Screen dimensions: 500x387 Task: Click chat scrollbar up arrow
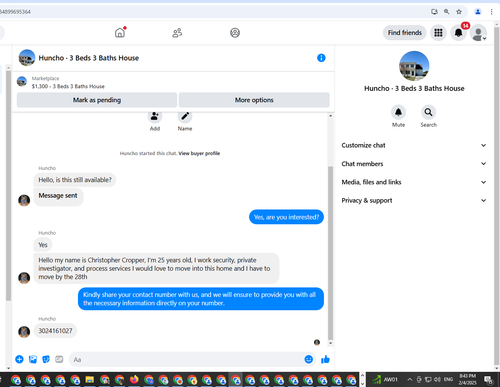[330, 116]
